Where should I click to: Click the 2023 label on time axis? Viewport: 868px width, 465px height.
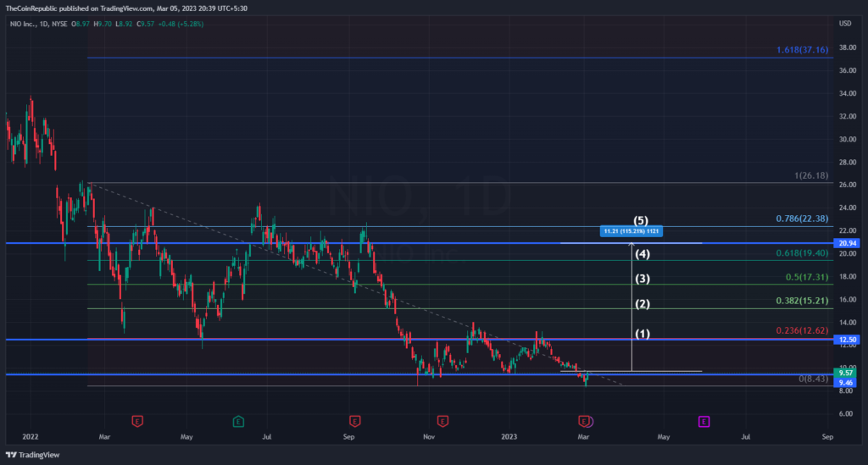(x=509, y=437)
